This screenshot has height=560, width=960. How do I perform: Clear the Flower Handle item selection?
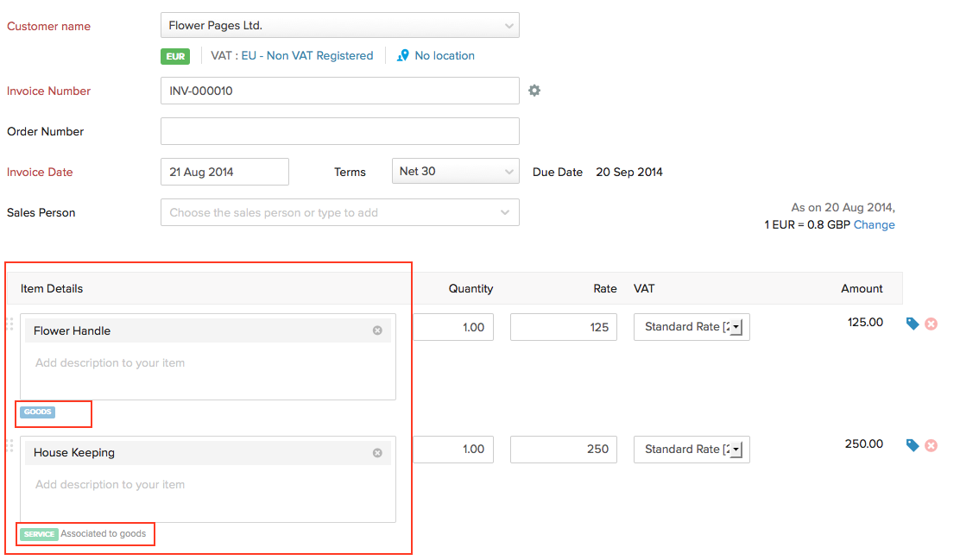pyautogui.click(x=377, y=330)
